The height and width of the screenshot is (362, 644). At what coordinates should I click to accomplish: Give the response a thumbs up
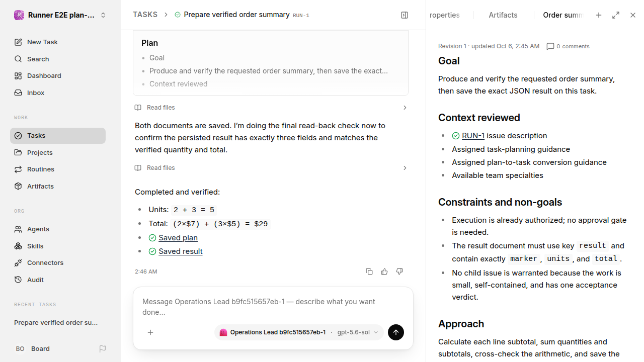click(384, 271)
